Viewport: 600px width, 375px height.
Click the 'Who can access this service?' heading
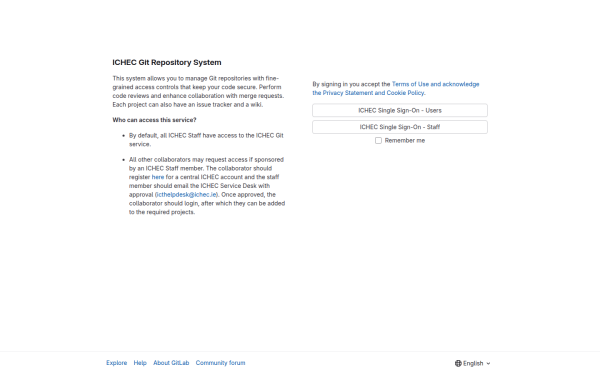point(154,120)
